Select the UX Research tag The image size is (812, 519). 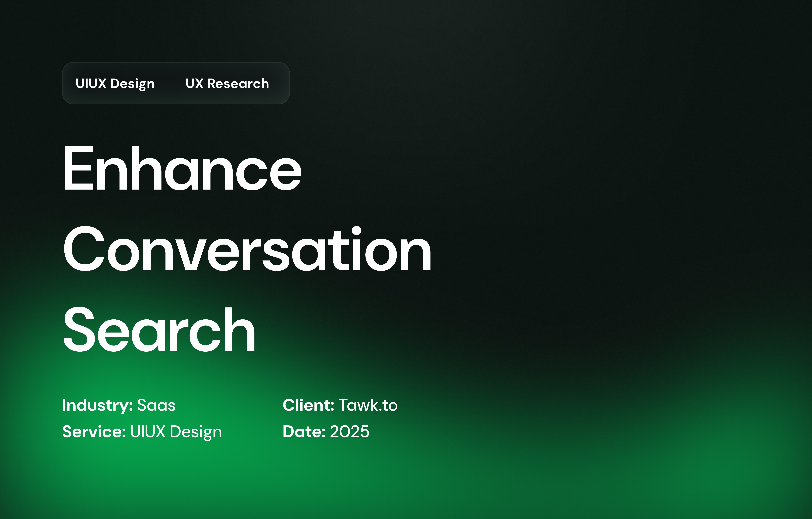tap(227, 83)
